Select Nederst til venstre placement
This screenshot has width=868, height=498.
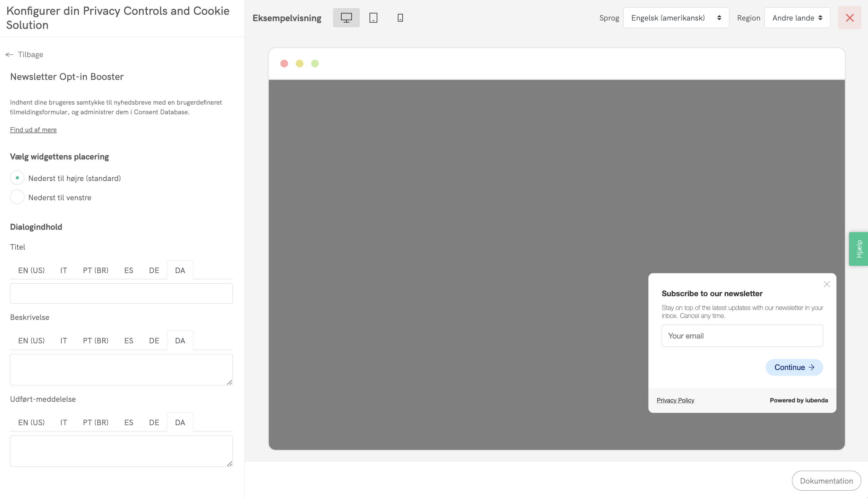click(17, 197)
